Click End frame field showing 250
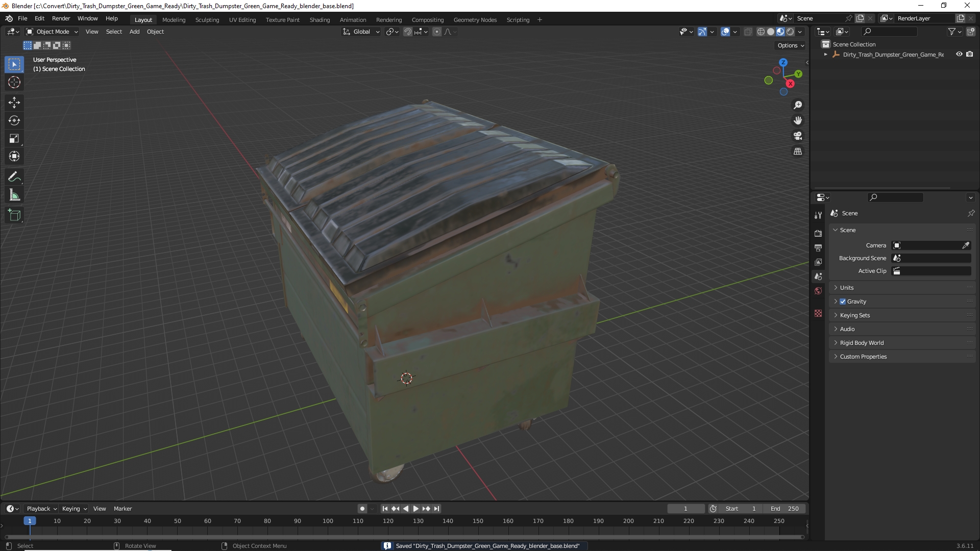 click(x=785, y=509)
